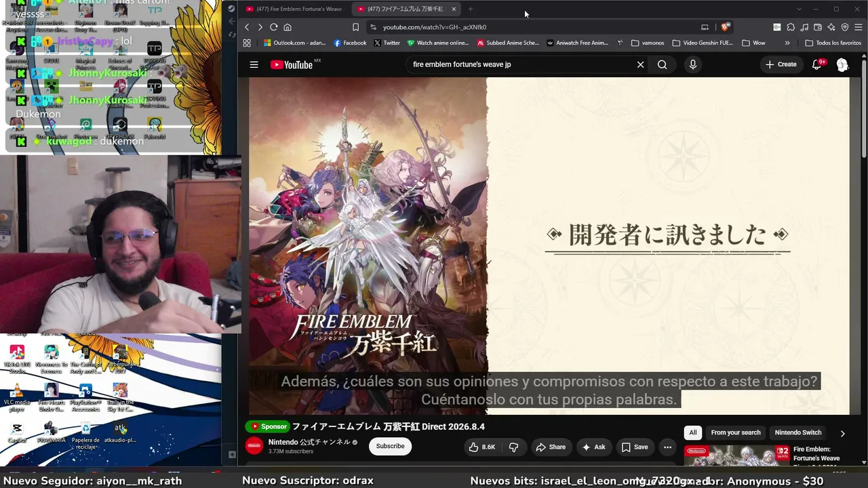Open the Watch anime online bookmark

pyautogui.click(x=438, y=43)
